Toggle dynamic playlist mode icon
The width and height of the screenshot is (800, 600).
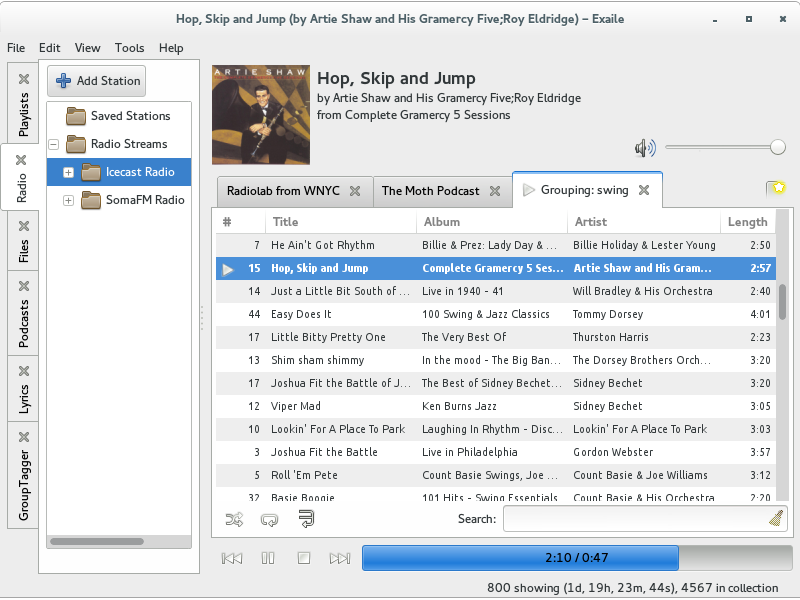[306, 519]
